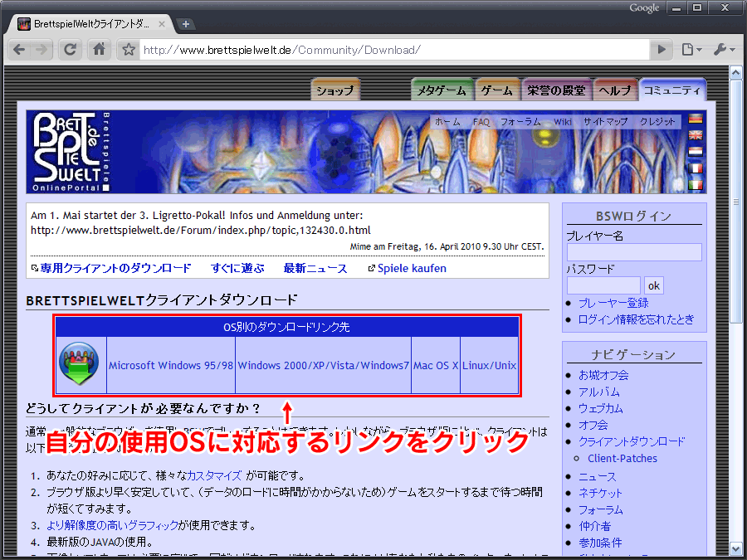The width and height of the screenshot is (747, 560).
Task: Open ニュース in navigation
Action: click(597, 477)
